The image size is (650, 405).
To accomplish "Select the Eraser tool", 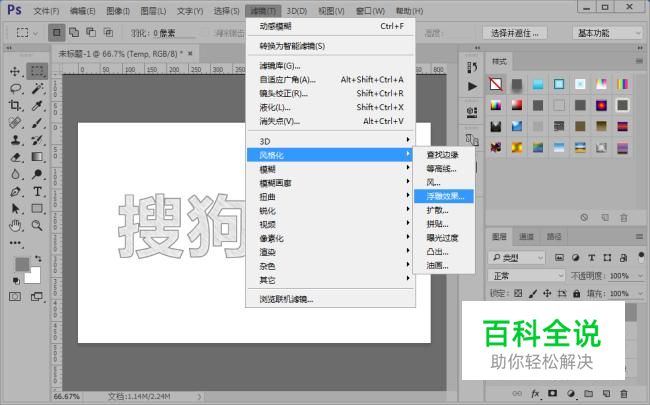I will (x=16, y=157).
